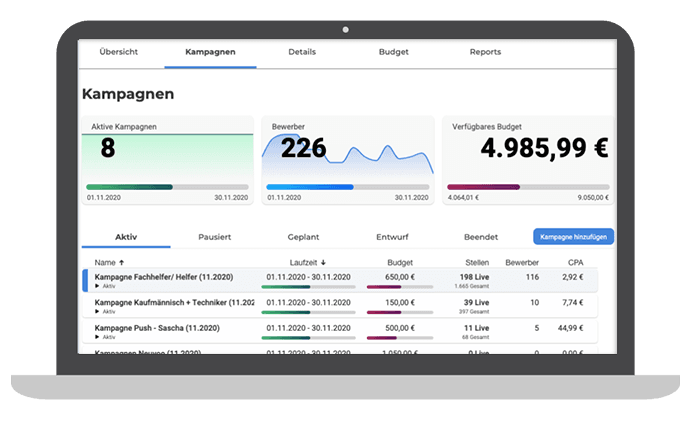Click the Verfügbares Budget purple progress bar

pos(528,187)
